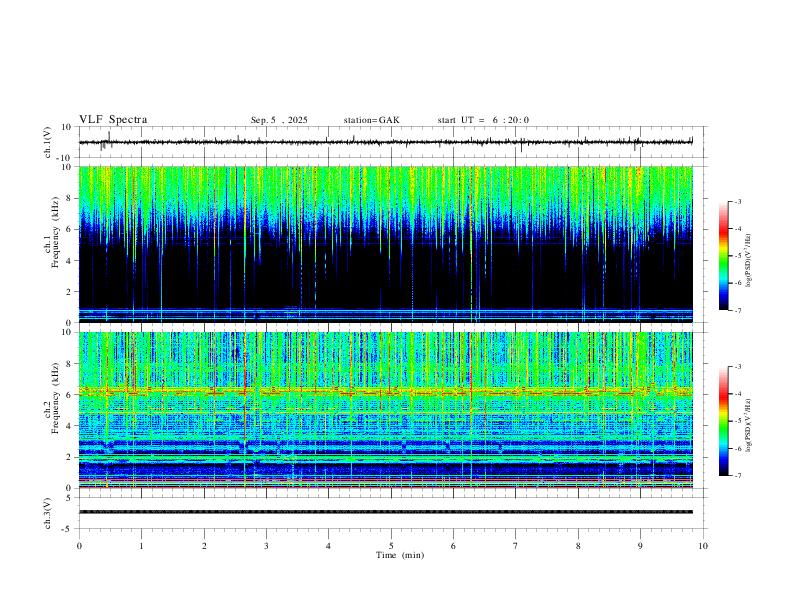This screenshot has height=612, width=792.
Task: Click the "1" tick on the time axis
Action: [141, 546]
